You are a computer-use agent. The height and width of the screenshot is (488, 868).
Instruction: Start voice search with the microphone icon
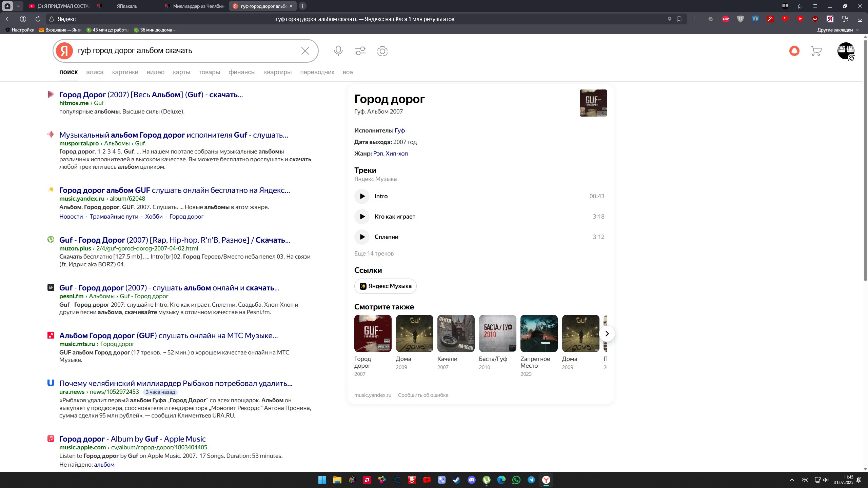338,51
